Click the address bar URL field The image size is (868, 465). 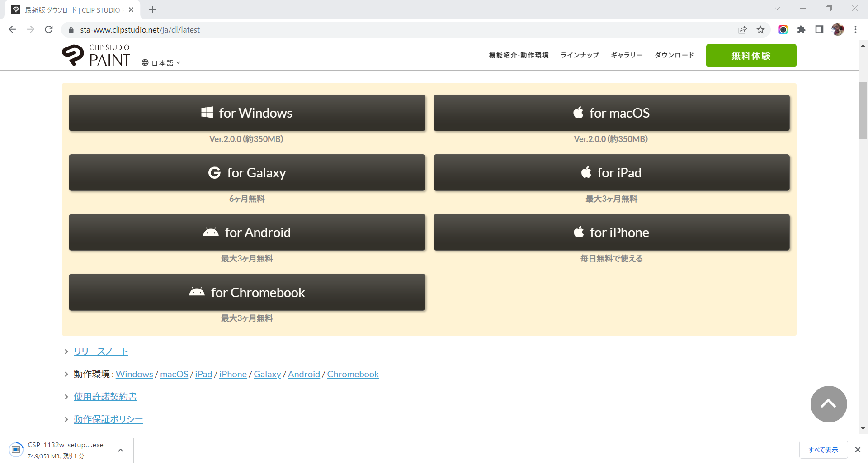(362, 30)
